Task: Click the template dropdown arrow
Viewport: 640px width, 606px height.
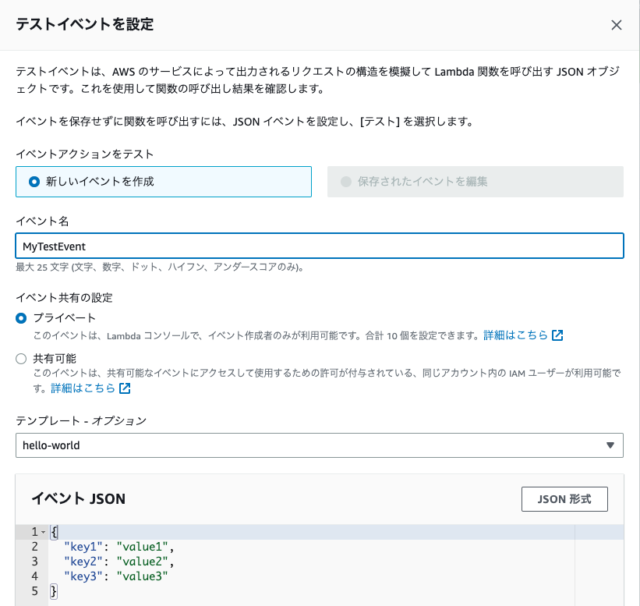Action: point(610,445)
